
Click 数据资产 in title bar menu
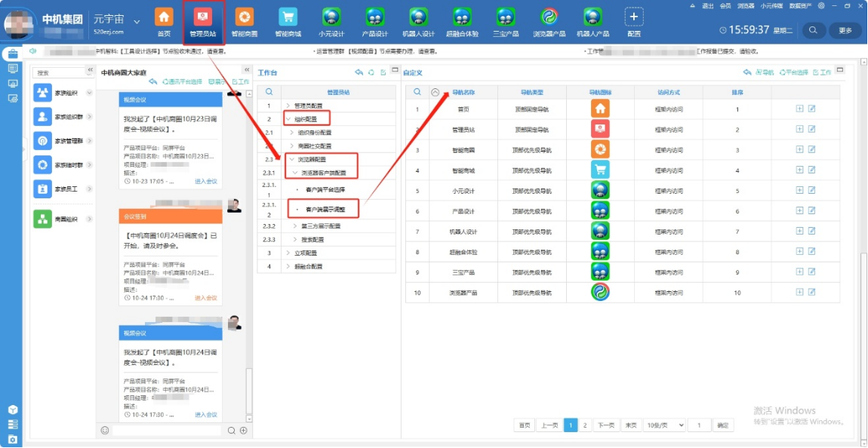tap(800, 5)
